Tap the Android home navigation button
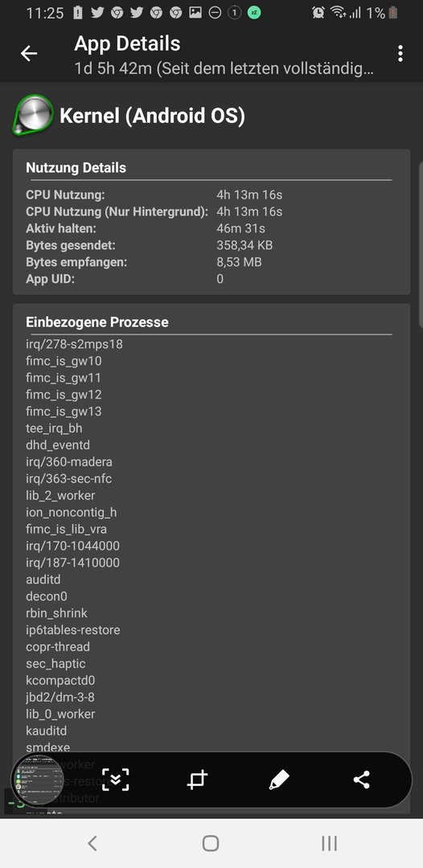This screenshot has width=423, height=868. 211,843
